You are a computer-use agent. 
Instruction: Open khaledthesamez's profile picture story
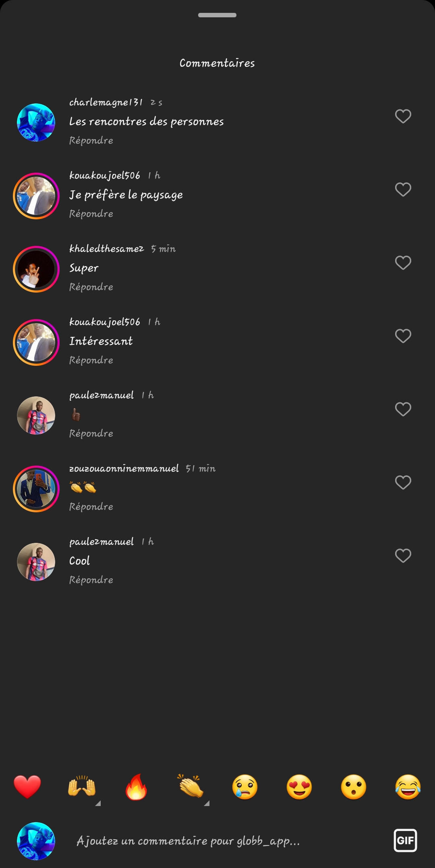(36, 269)
